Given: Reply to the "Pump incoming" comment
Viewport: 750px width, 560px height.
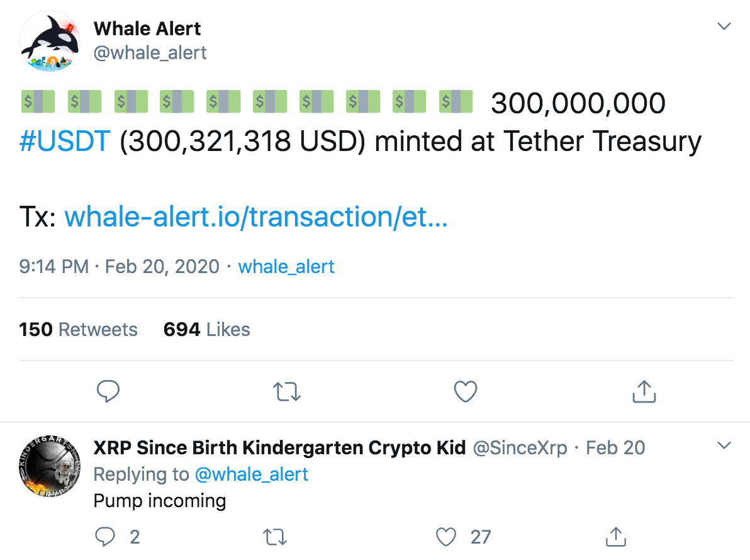Looking at the screenshot, I should 104,537.
